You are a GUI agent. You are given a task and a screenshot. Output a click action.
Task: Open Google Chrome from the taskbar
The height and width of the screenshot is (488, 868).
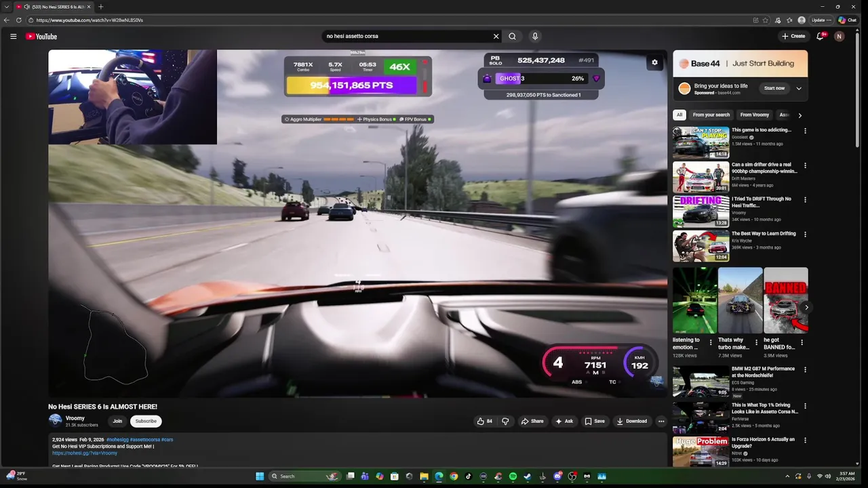[x=454, y=476]
